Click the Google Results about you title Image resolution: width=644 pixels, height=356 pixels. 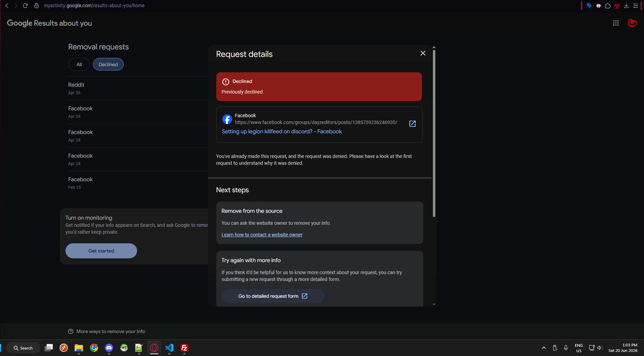[49, 23]
